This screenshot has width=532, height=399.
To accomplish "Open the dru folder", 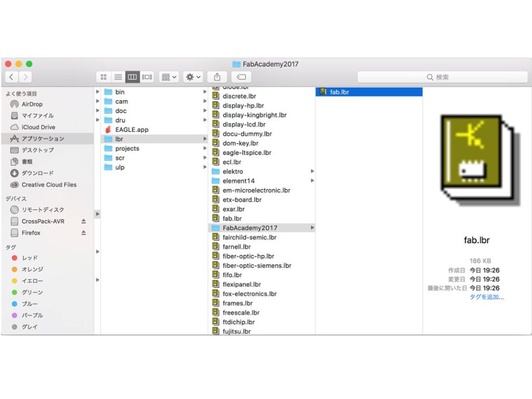I will [155, 120].
